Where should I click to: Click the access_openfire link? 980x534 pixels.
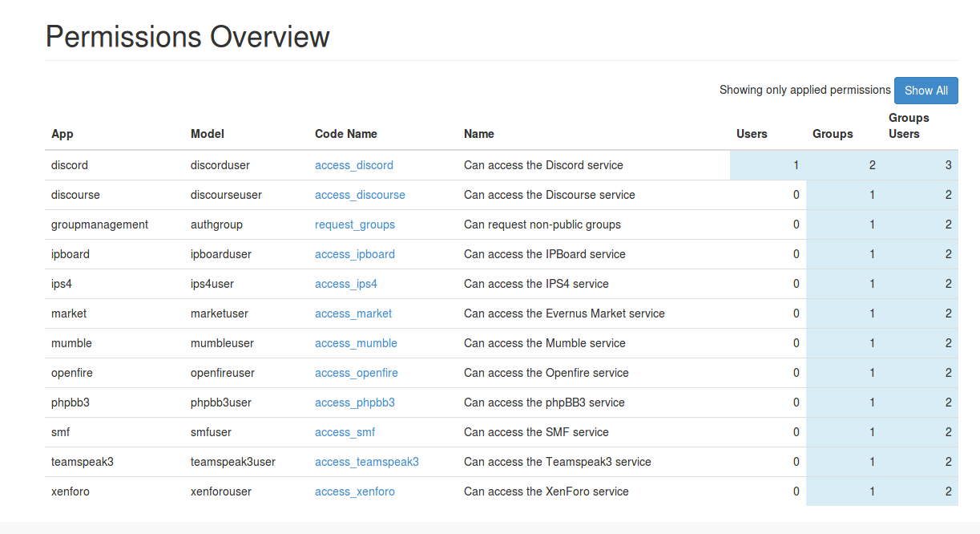coord(357,373)
